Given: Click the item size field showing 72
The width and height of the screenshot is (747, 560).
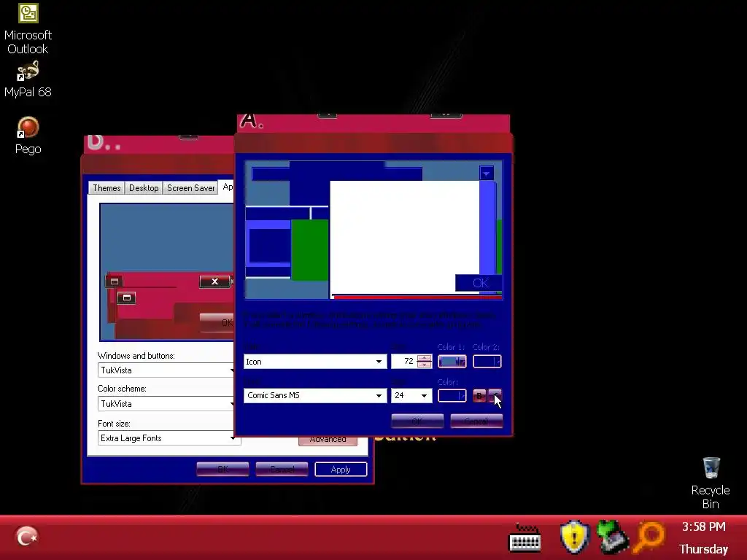Looking at the screenshot, I should 404,362.
